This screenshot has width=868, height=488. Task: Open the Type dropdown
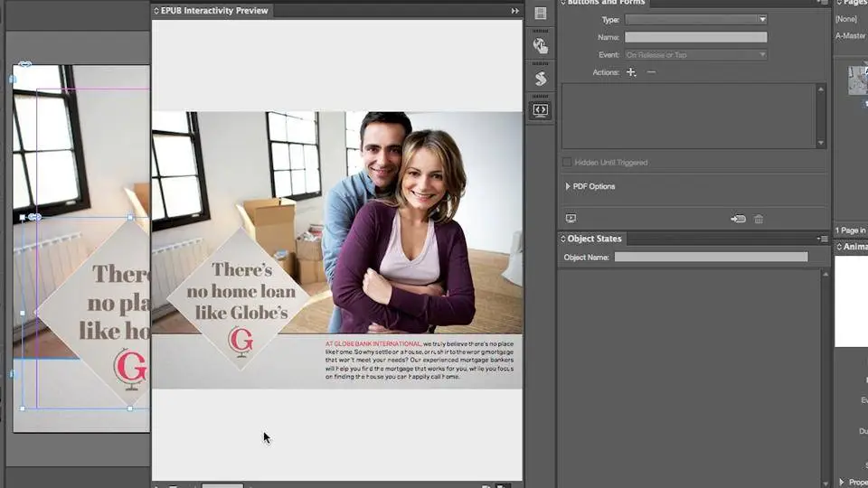[x=696, y=19]
